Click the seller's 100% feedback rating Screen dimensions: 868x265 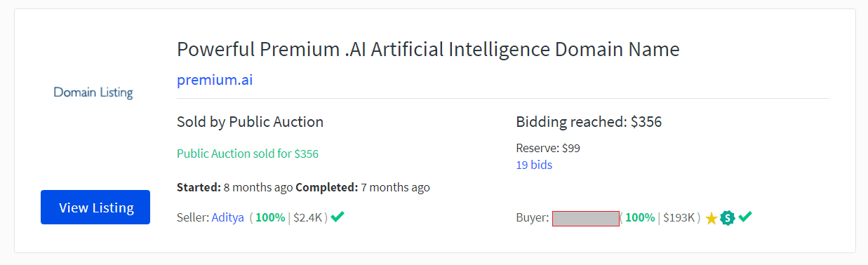[270, 217]
